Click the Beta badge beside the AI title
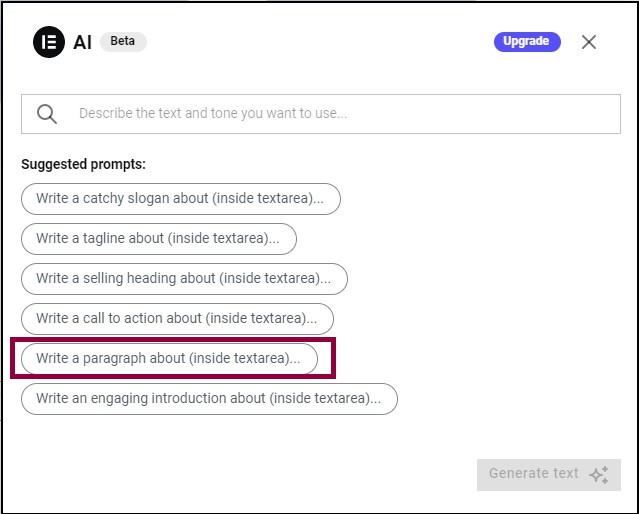This screenshot has height=514, width=639. coord(123,41)
